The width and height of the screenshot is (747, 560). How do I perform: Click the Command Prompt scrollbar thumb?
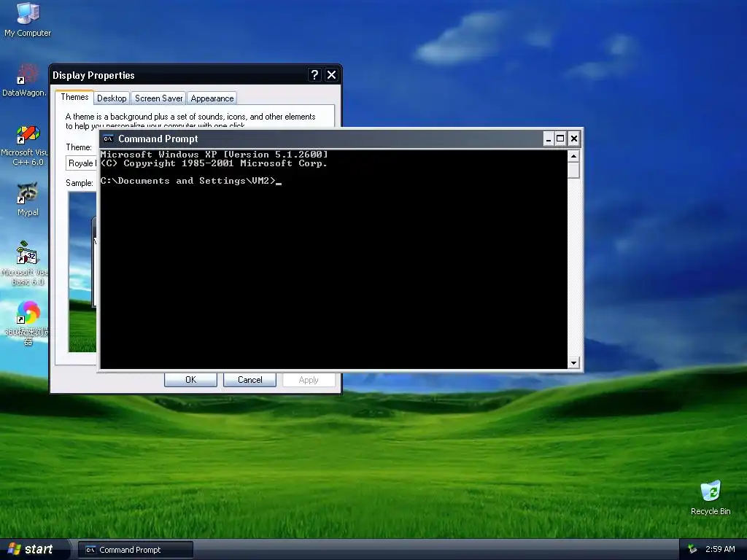coord(573,170)
